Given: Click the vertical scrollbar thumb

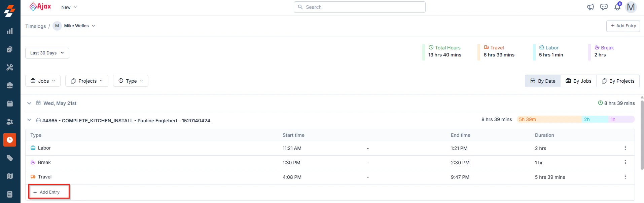Looking at the screenshot, I should click(642, 134).
